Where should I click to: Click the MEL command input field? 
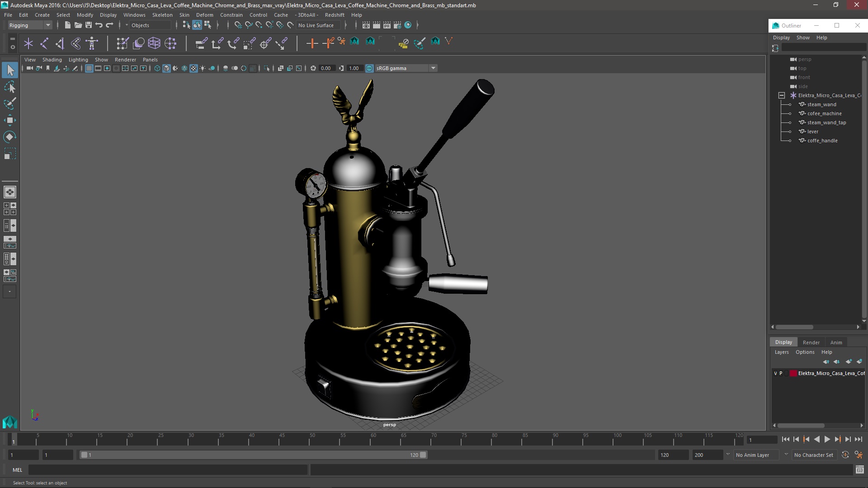tap(167, 470)
